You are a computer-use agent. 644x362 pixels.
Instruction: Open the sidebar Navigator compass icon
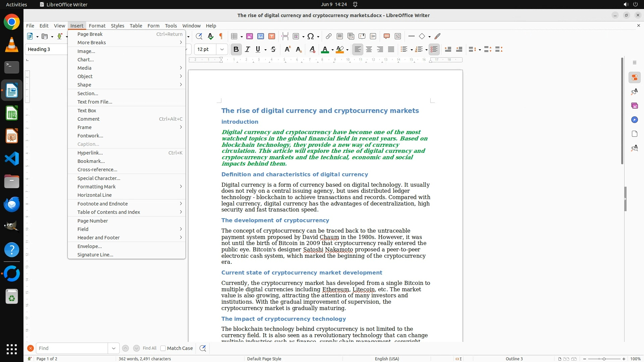point(634,120)
